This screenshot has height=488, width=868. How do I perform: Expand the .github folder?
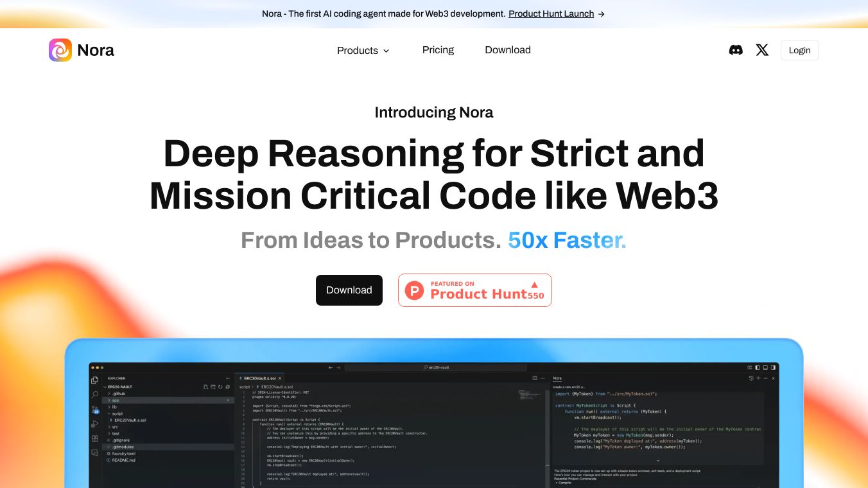[x=117, y=394]
